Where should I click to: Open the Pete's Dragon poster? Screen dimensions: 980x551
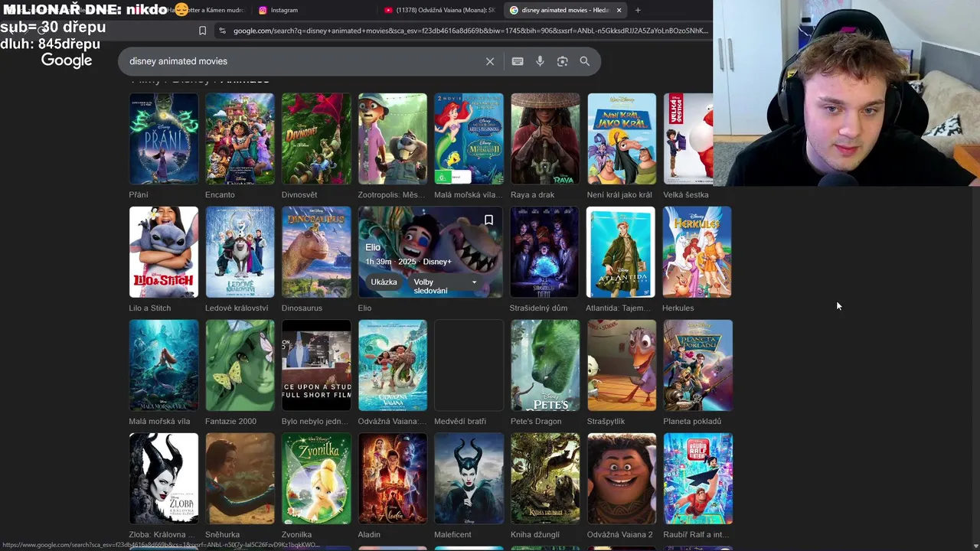(545, 365)
